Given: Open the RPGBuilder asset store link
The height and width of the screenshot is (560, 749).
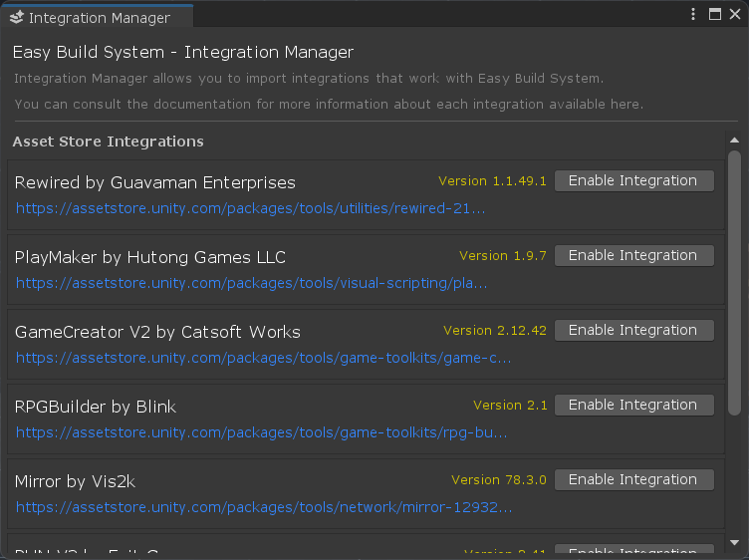Looking at the screenshot, I should click(261, 432).
